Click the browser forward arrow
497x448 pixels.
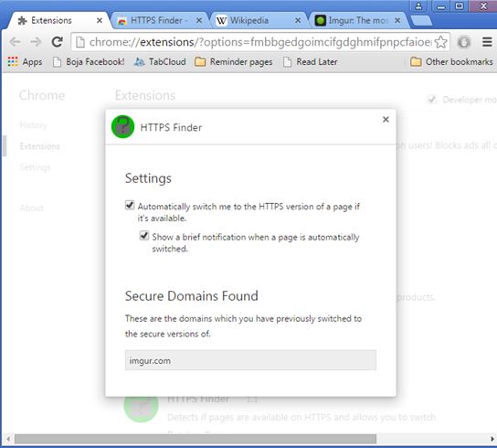coord(36,42)
